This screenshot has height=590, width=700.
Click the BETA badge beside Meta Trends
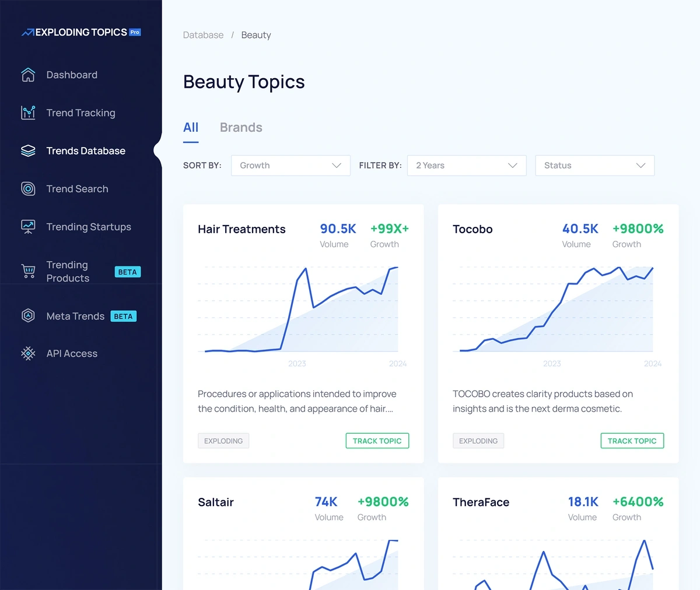pos(123,316)
